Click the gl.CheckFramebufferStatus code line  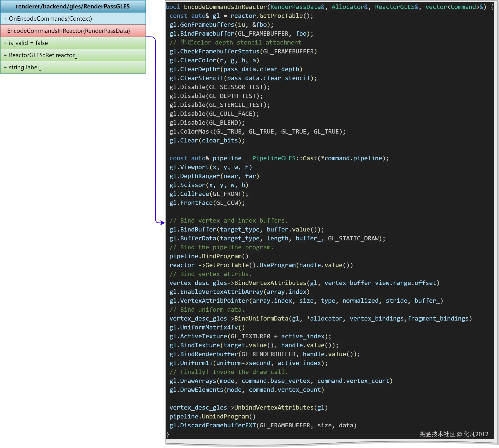[x=243, y=51]
